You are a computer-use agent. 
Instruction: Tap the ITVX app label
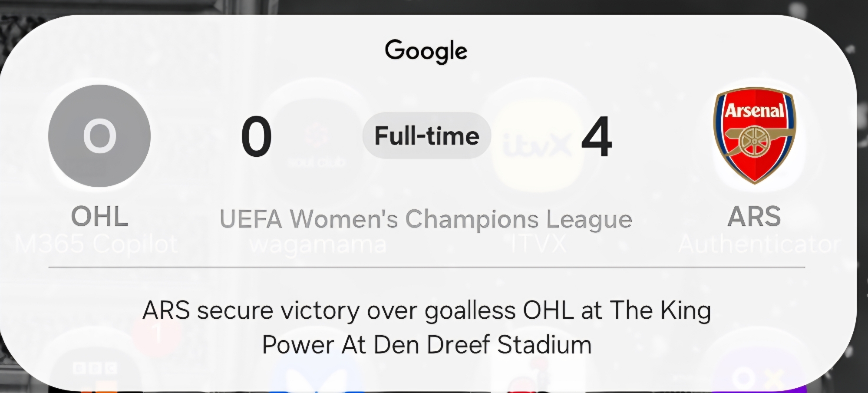[538, 244]
